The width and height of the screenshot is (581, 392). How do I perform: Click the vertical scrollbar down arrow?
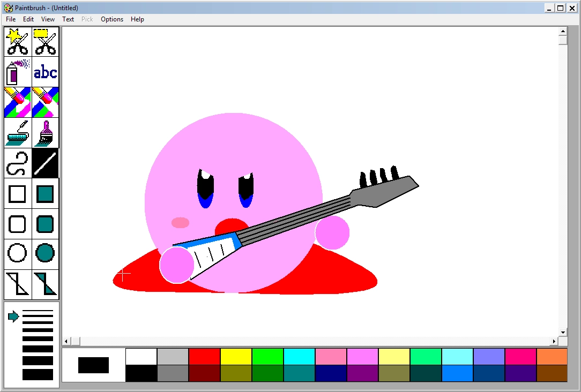(563, 332)
